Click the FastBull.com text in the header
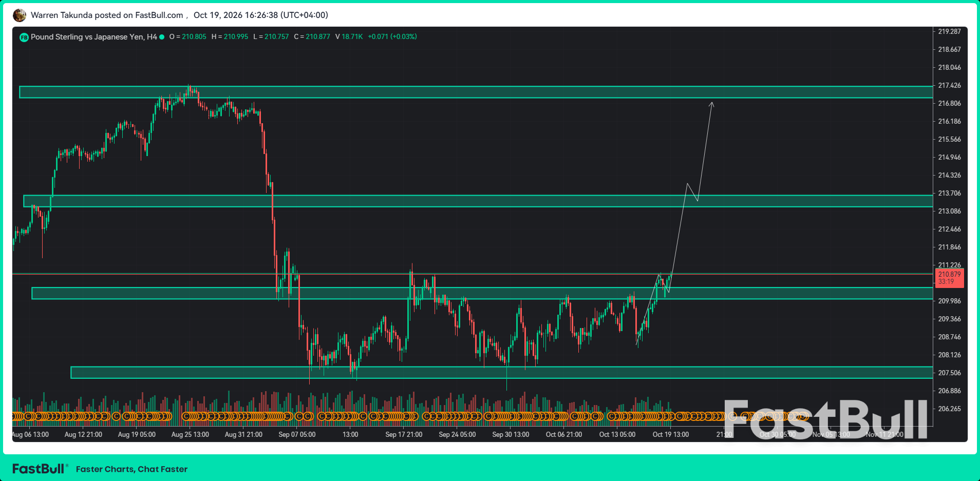The image size is (980, 481). (x=159, y=15)
